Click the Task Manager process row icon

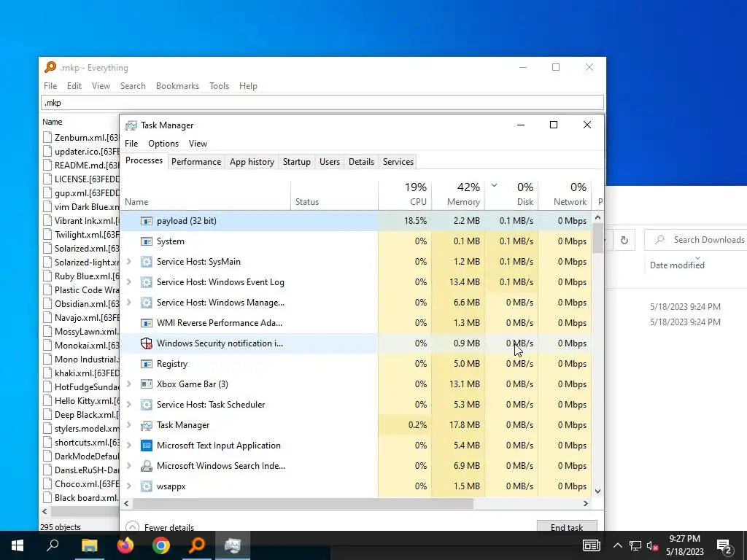click(146, 425)
